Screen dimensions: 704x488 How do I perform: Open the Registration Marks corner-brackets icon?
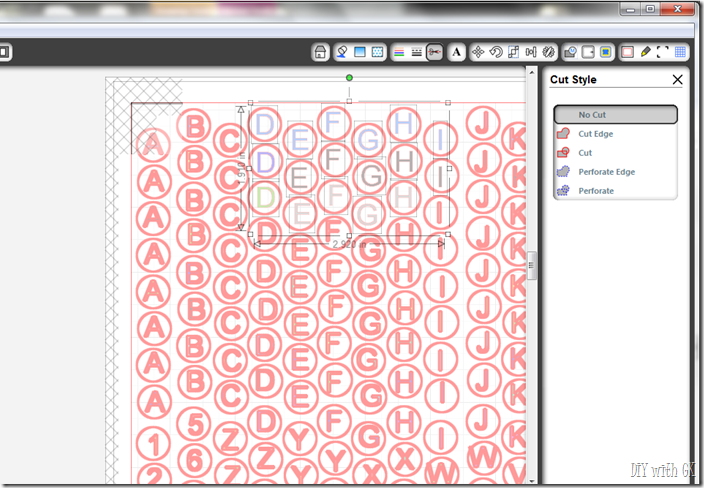click(x=663, y=52)
